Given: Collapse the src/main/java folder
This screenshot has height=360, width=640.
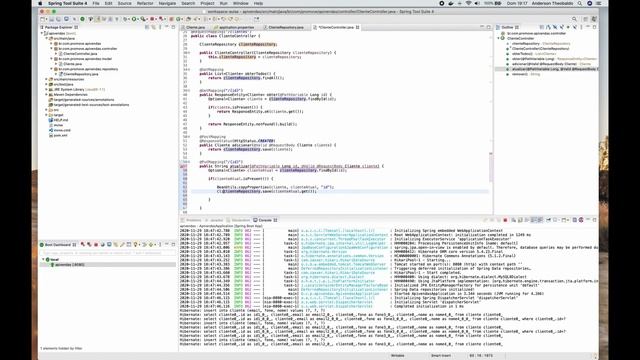Looking at the screenshot, I should pyautogui.click(x=46, y=38).
